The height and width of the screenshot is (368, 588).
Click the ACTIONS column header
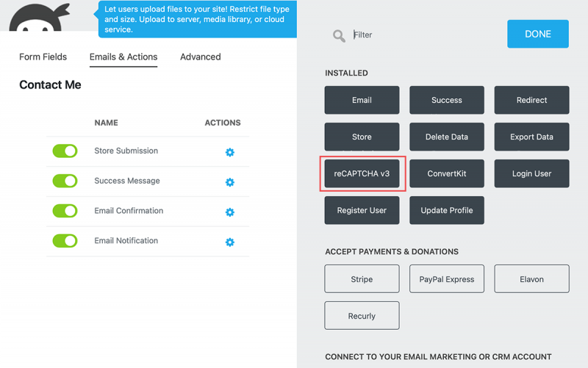tap(223, 123)
